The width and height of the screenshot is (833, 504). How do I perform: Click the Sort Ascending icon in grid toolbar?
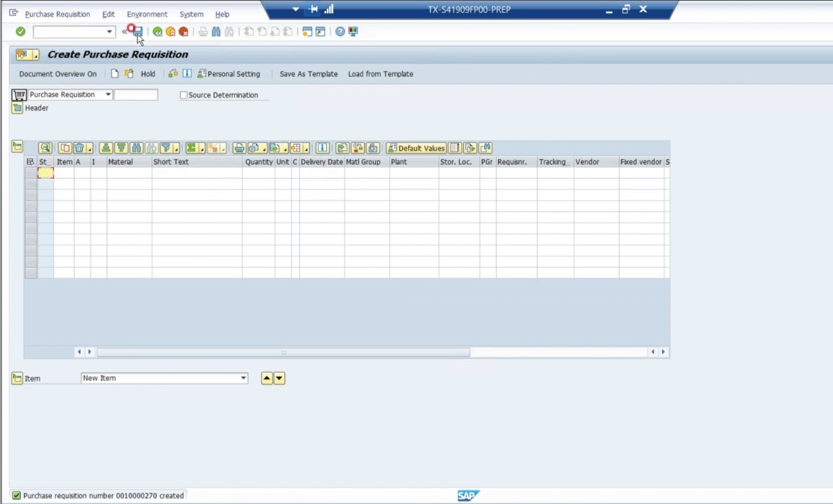105,148
